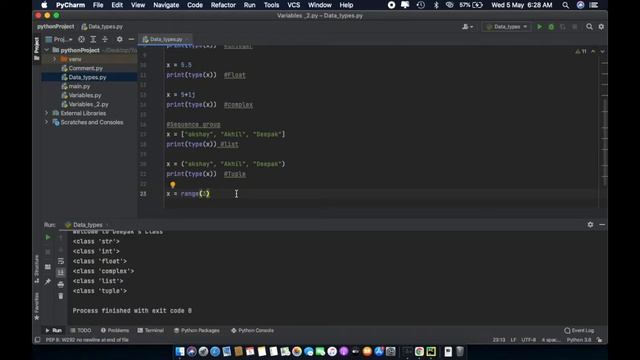
Task: Open Bluetooth status in macOS menu bar
Action: (x=436, y=5)
